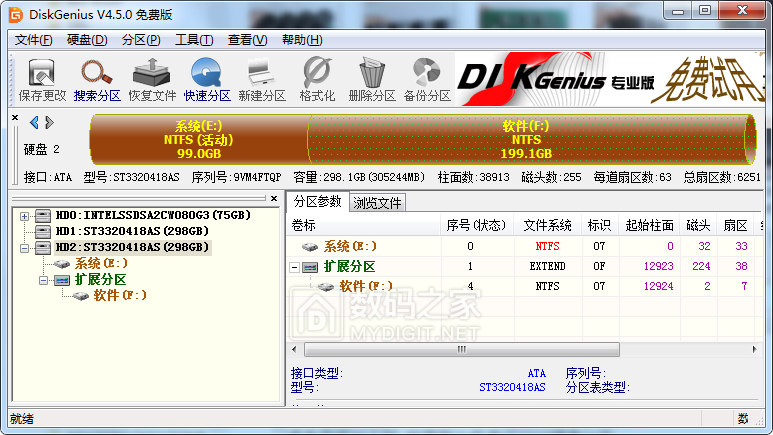773x435 pixels.
Task: Open the 搜索分区 search partition tool
Action: (97, 79)
